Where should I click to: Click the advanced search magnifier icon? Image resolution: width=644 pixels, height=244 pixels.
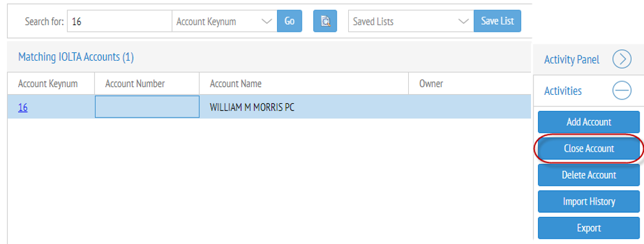[x=325, y=21]
